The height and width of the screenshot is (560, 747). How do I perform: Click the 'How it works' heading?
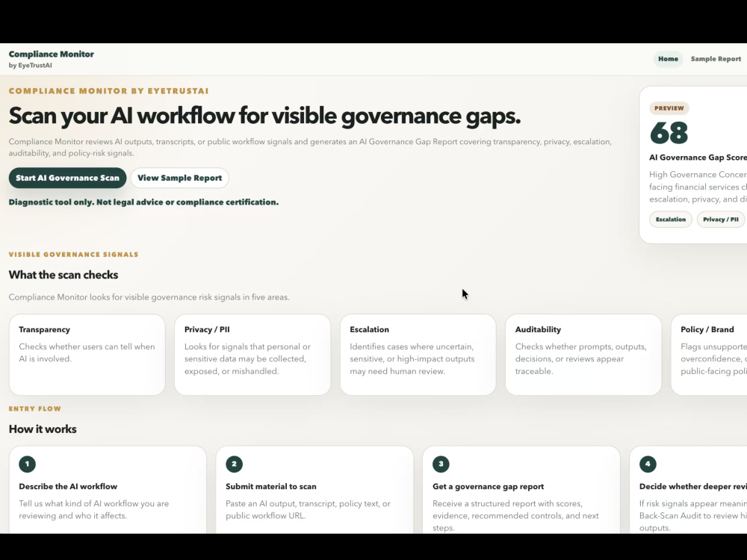pos(43,429)
